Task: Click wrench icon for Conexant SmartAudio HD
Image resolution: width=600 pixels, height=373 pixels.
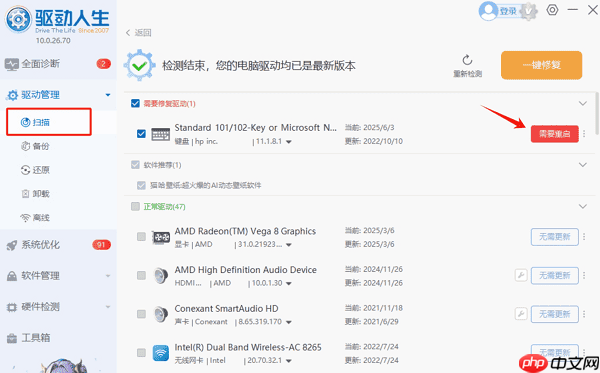Action: click(521, 314)
